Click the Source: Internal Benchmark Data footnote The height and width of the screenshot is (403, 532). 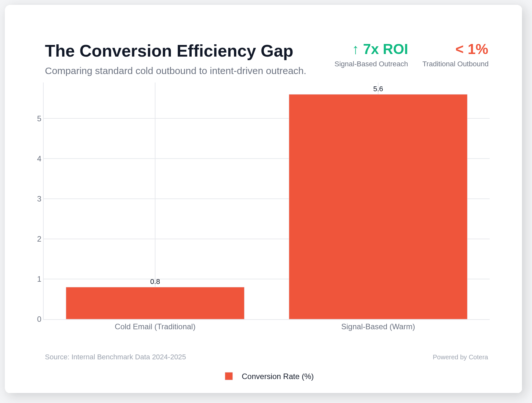[115, 357]
